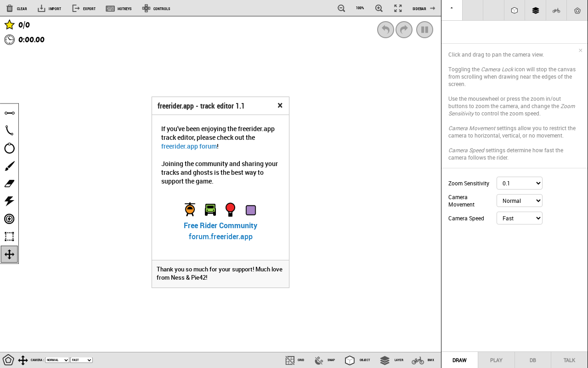
Task: Select the dotted rectangle selection tool
Action: point(9,236)
